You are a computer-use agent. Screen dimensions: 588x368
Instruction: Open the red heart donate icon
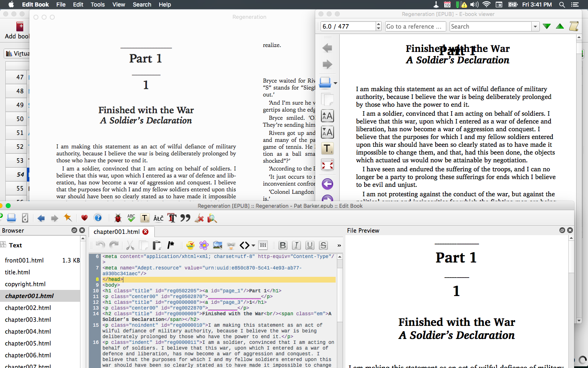[85, 218]
